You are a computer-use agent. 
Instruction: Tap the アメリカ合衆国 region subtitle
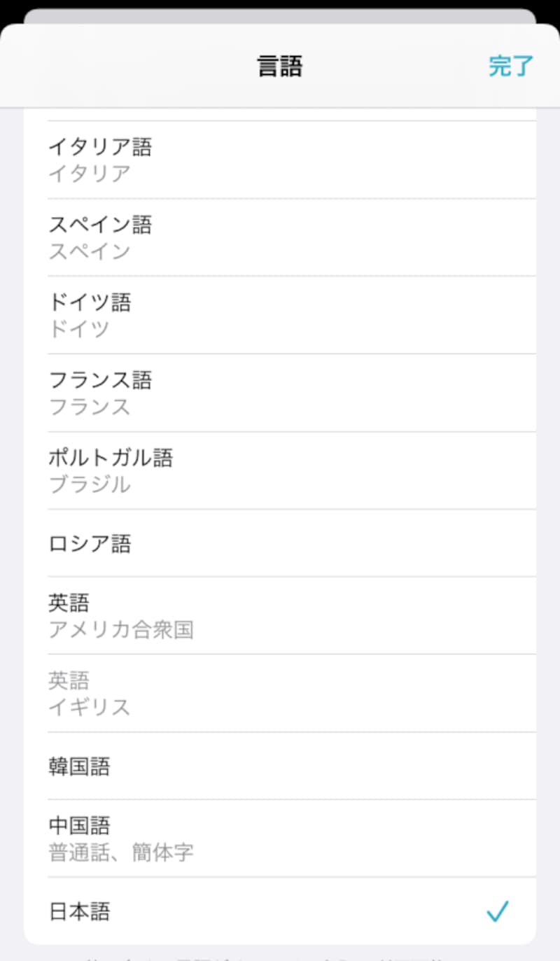[120, 630]
